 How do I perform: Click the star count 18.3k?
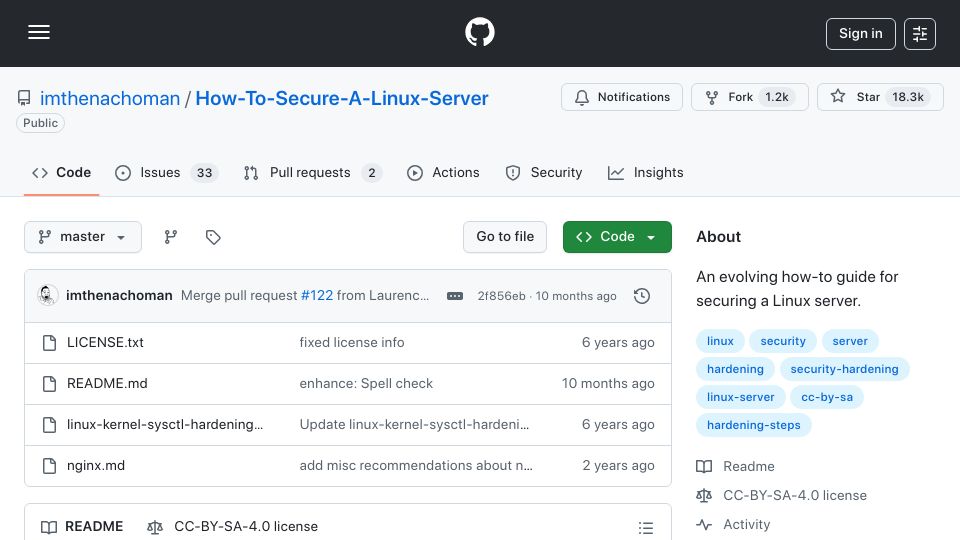tap(907, 97)
